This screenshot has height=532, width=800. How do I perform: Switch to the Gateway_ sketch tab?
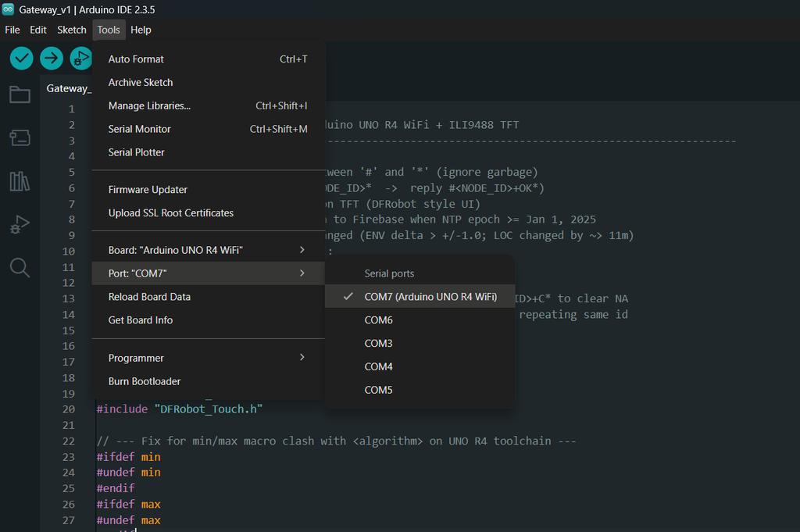coord(69,88)
